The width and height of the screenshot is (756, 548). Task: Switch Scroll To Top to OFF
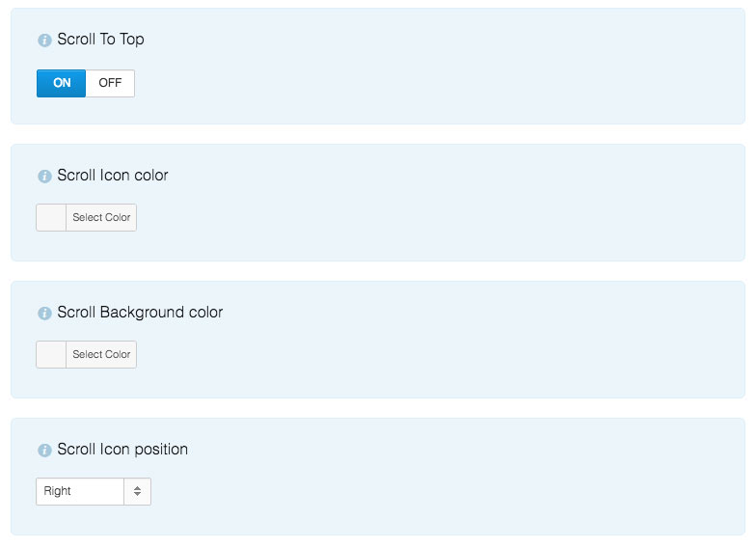point(110,83)
